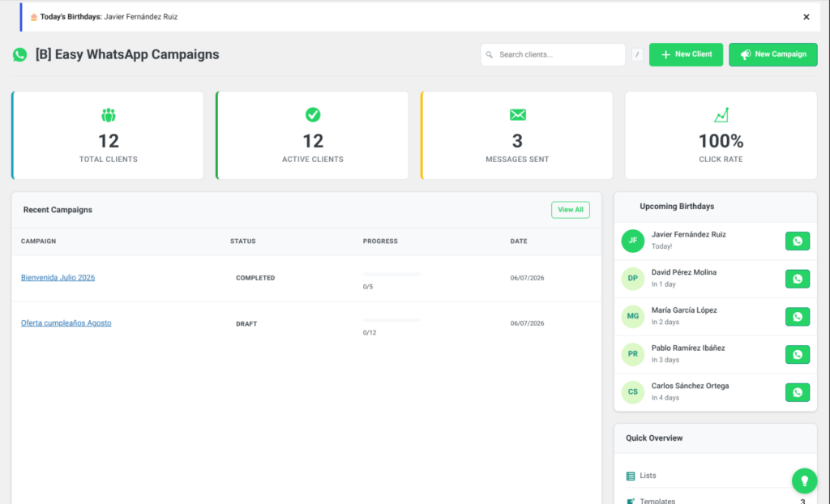Click the JF avatar for Javier
Screen dimensions: 830x504
pyautogui.click(x=632, y=241)
